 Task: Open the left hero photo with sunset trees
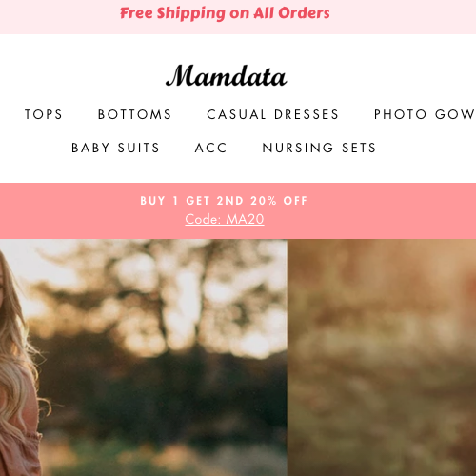[144, 357]
